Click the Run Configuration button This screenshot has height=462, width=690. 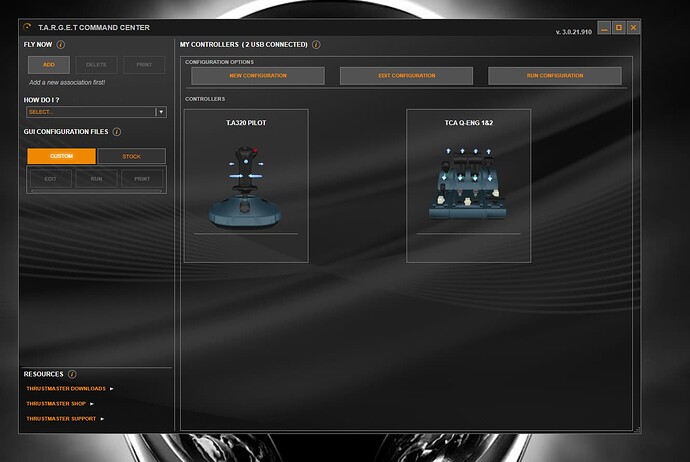click(555, 76)
